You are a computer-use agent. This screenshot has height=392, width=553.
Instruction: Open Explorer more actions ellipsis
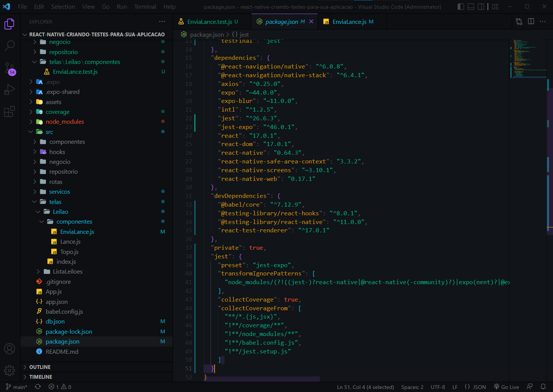point(162,22)
